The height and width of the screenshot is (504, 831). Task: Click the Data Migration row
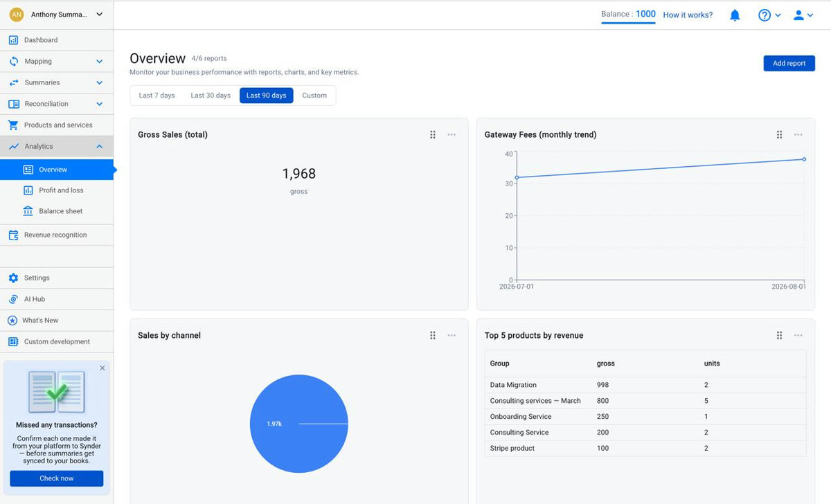tap(645, 385)
